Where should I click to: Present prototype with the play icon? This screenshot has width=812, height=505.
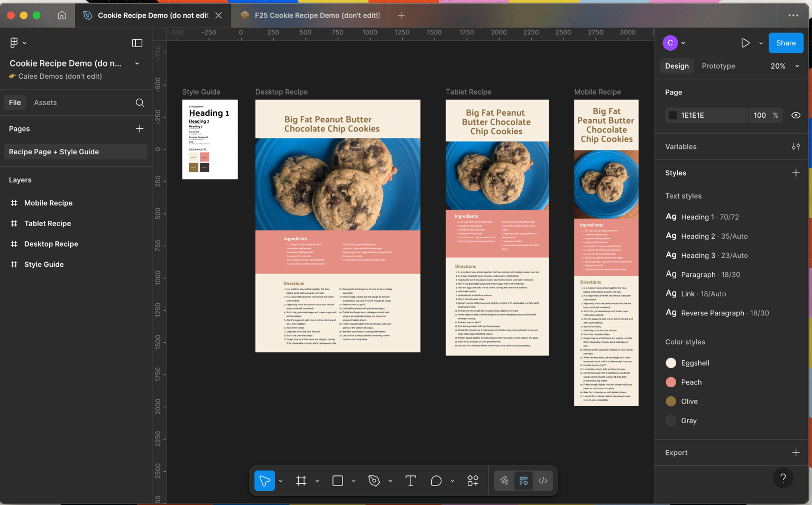pyautogui.click(x=745, y=43)
